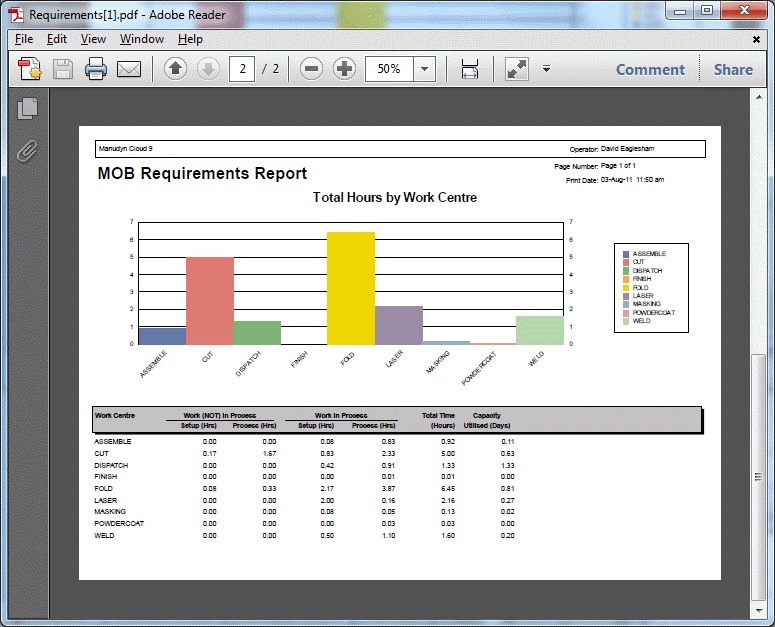Click the fit-width scrolling mode icon
The image size is (775, 627).
470,69
